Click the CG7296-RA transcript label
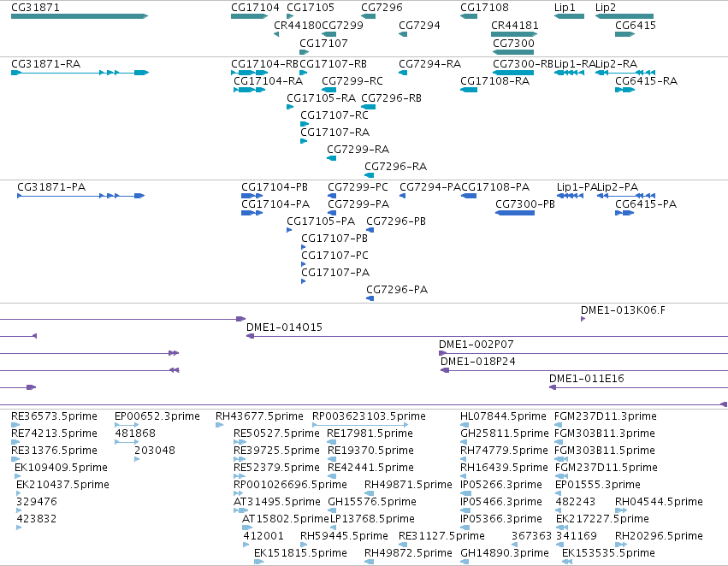This screenshot has width=728, height=566. tap(395, 167)
